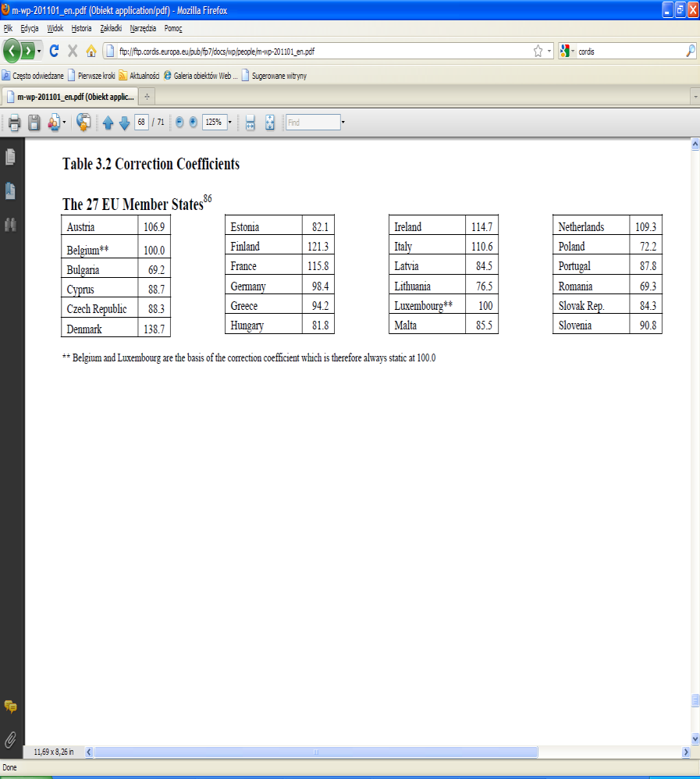Open the Aktualności feed bookmark
The width and height of the screenshot is (700, 779).
139,76
